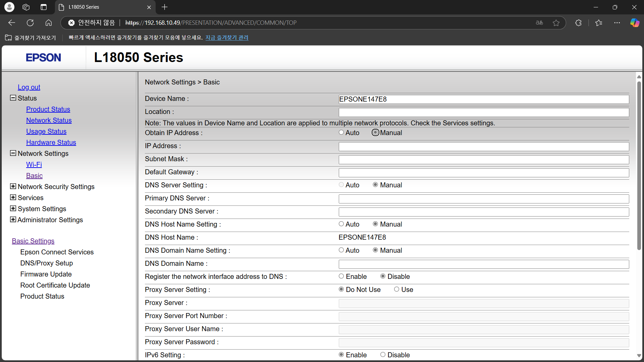Close the L18050 Series tab
Screen dimensions: 644x362
pyautogui.click(x=149, y=7)
